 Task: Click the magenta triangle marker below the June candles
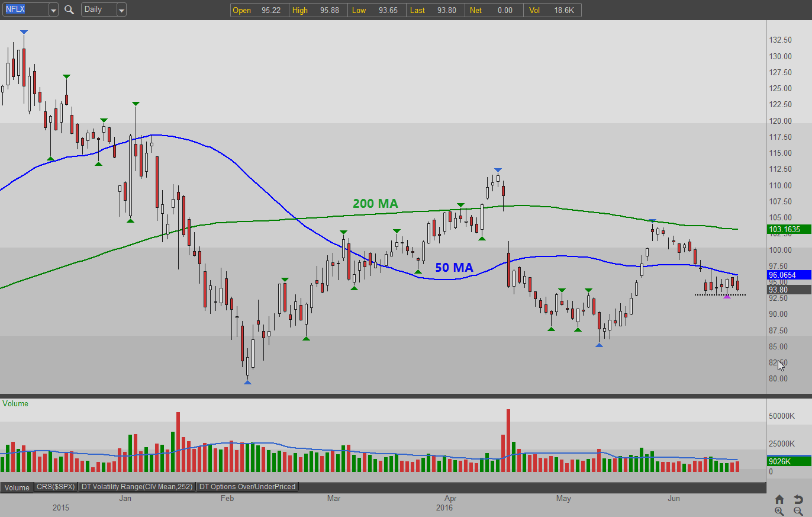click(x=727, y=297)
